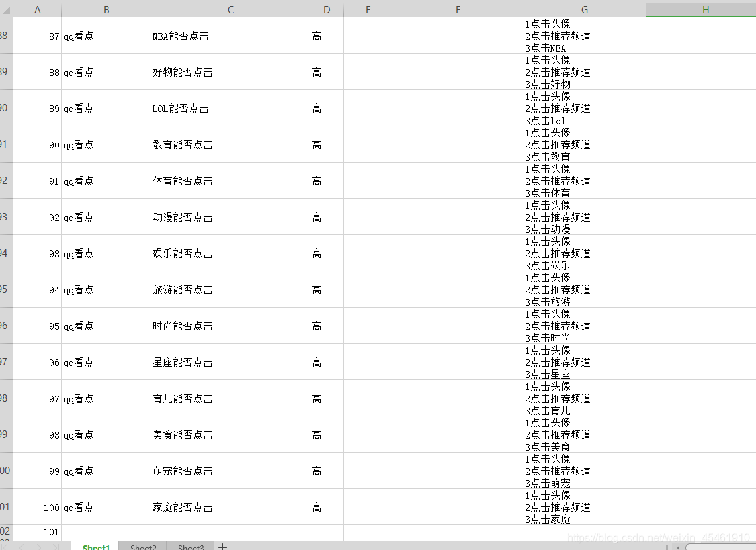The image size is (756, 550).
Task: Click the cell 'LOL能否点击'
Action: pyautogui.click(x=230, y=108)
